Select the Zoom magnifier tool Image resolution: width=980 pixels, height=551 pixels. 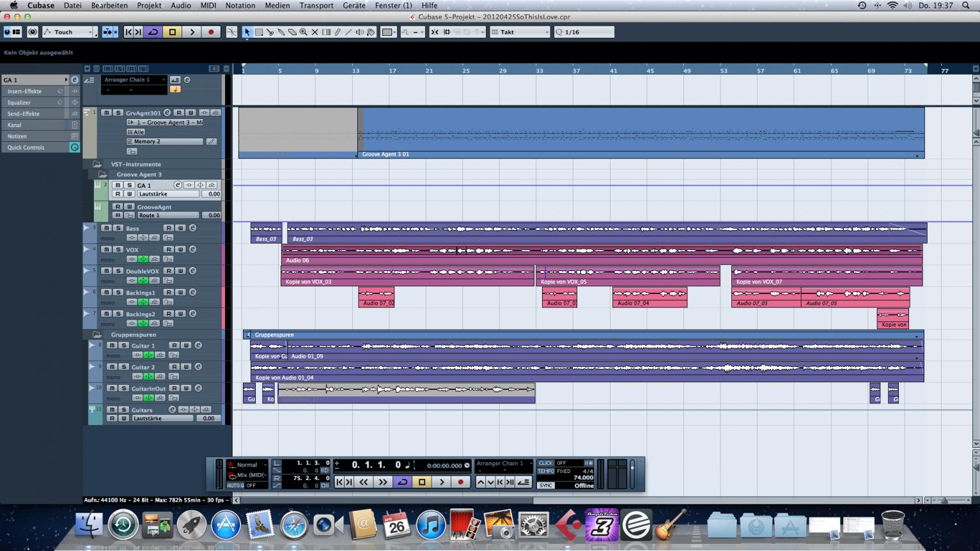click(x=303, y=32)
